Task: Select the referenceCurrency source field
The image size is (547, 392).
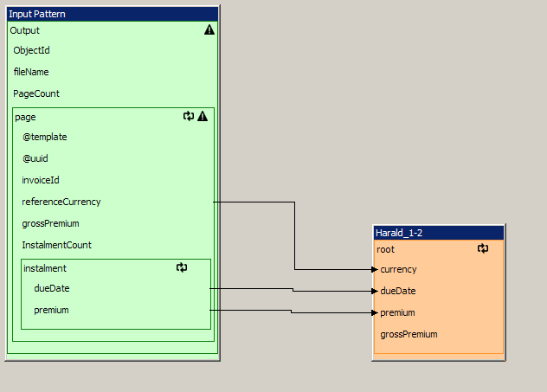Action: [x=61, y=202]
